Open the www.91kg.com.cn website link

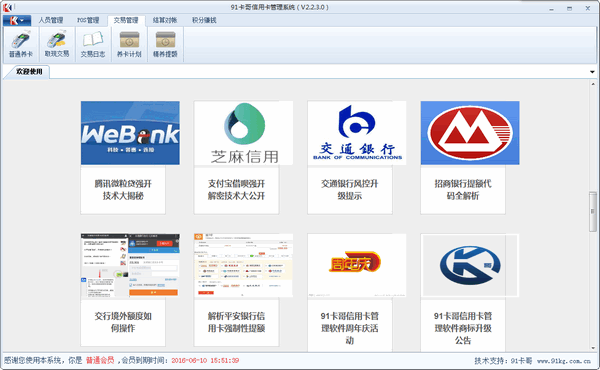click(x=564, y=361)
